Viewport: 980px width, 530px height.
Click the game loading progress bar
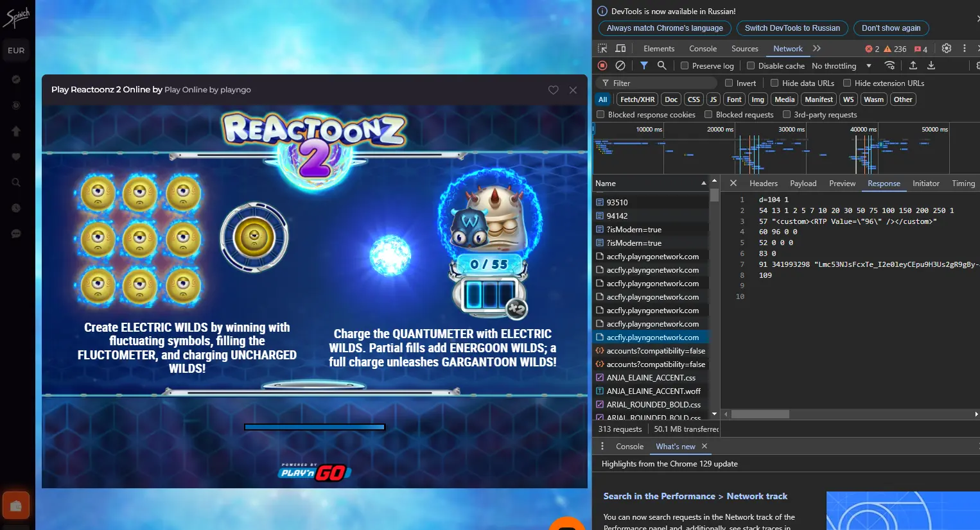pyautogui.click(x=315, y=427)
